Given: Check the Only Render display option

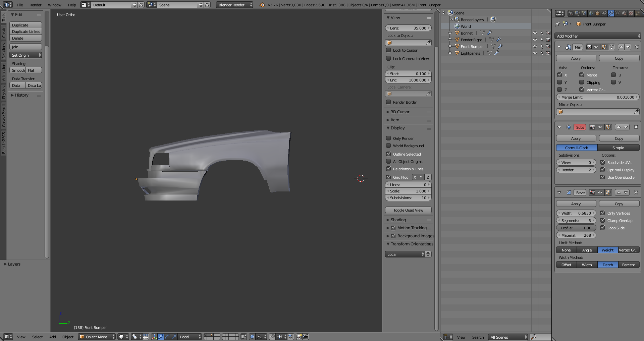Looking at the screenshot, I should click(x=389, y=138).
